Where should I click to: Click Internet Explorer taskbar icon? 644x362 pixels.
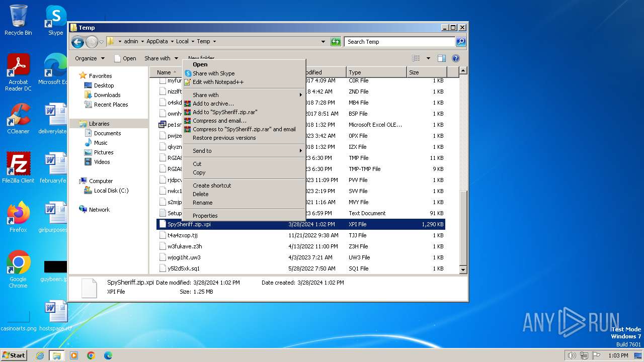pyautogui.click(x=40, y=355)
